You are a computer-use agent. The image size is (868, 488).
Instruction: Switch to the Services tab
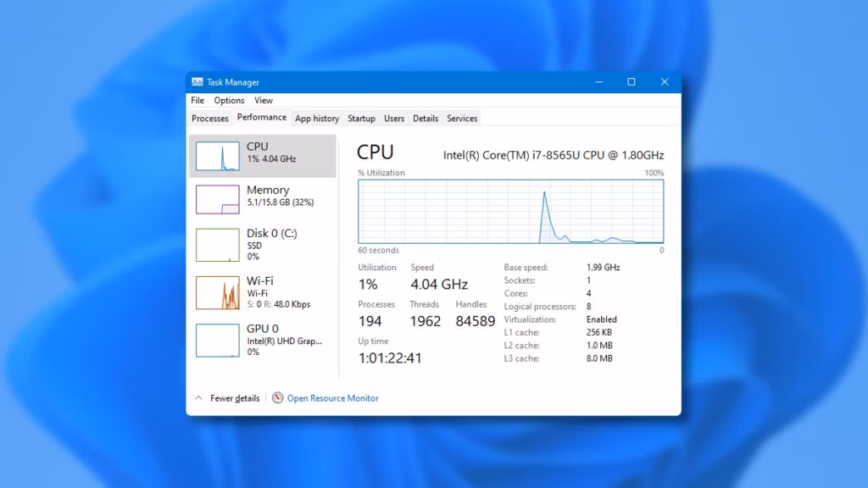(462, 119)
